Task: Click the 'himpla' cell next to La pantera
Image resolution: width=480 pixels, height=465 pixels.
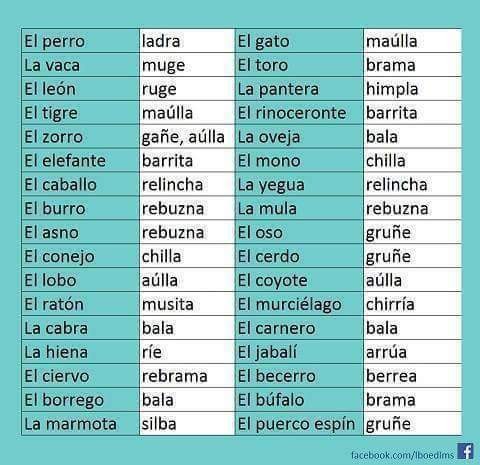Action: [x=413, y=89]
